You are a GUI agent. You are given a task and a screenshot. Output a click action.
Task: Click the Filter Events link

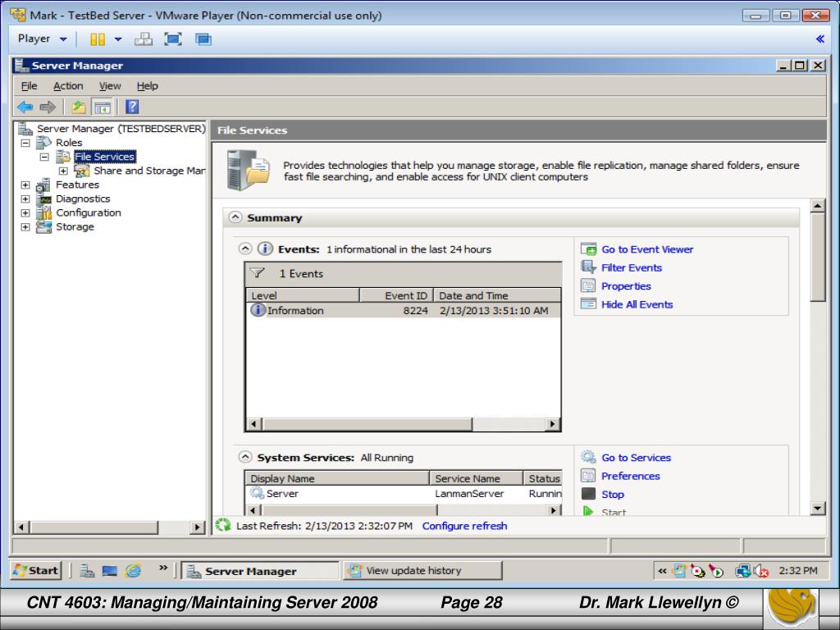(632, 267)
